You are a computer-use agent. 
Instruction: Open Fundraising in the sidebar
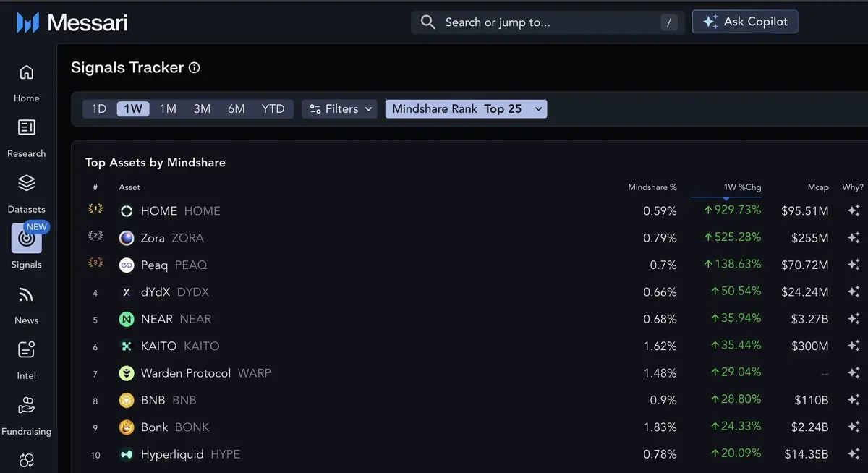tap(26, 415)
